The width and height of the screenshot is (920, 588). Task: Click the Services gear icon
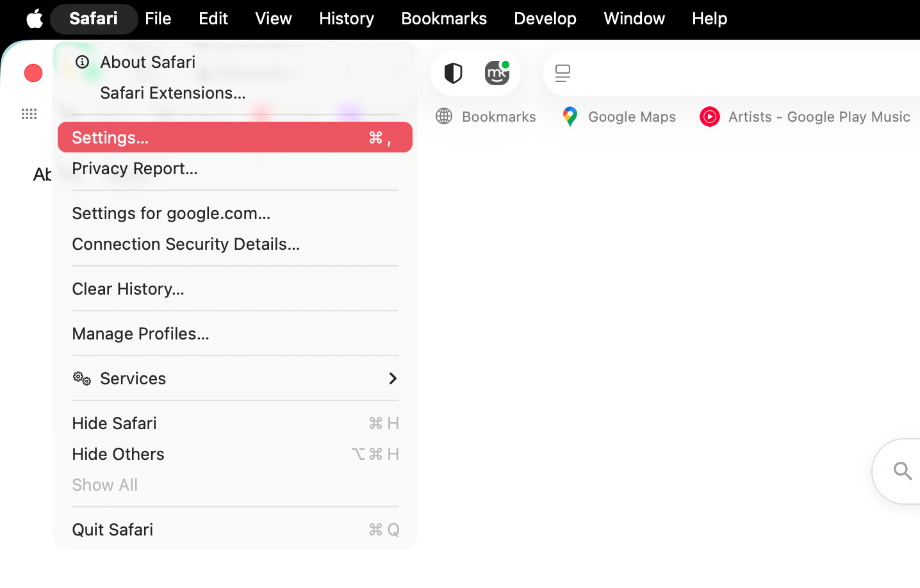(x=81, y=379)
